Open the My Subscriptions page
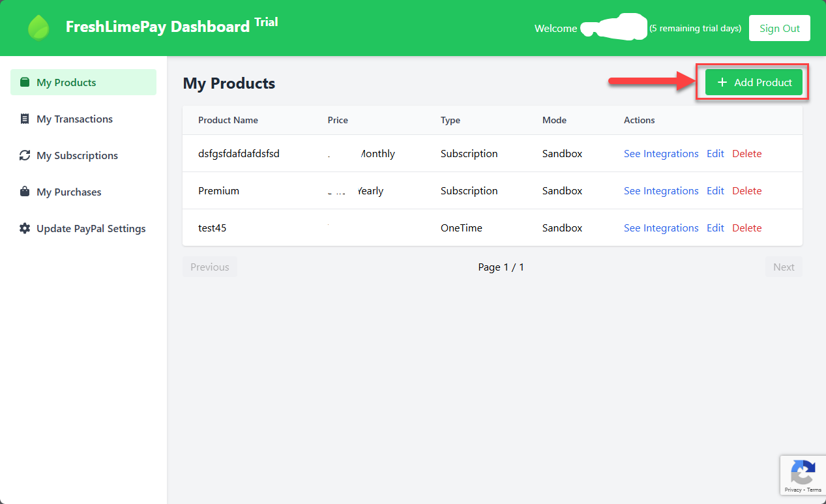The width and height of the screenshot is (826, 504). pyautogui.click(x=77, y=155)
